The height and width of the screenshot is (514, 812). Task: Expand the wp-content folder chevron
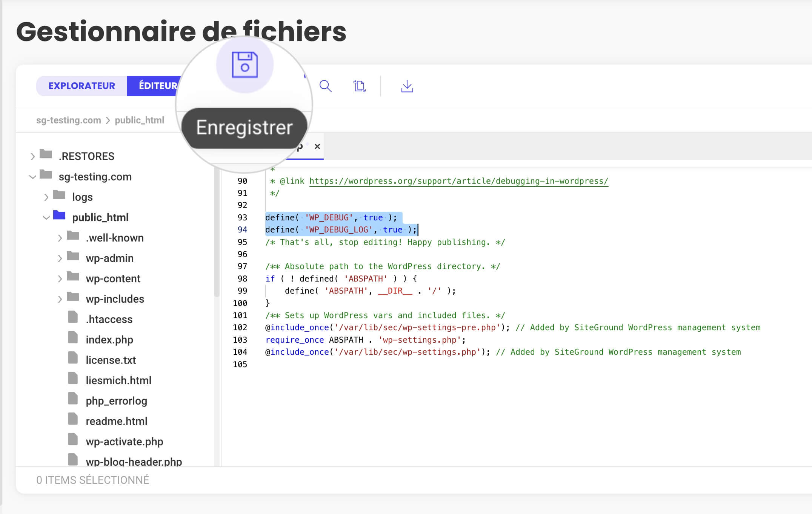[60, 279]
